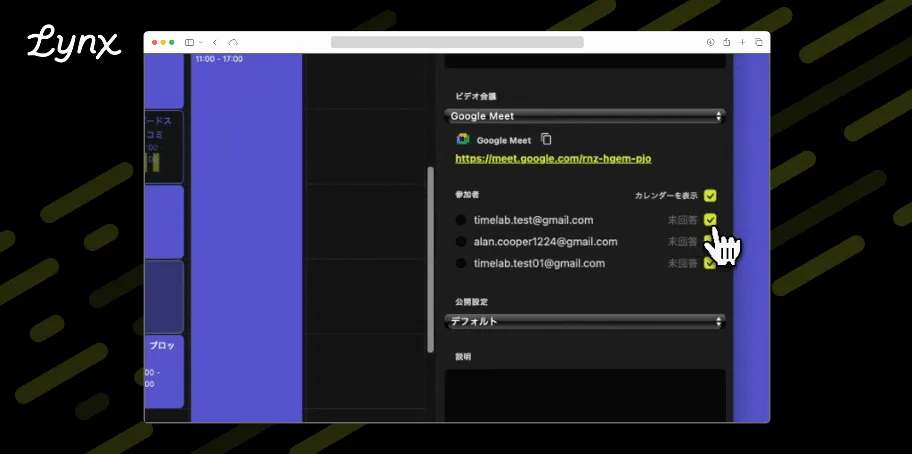Click 未回答 status for timelab.test@gmail.com

pyautogui.click(x=682, y=220)
